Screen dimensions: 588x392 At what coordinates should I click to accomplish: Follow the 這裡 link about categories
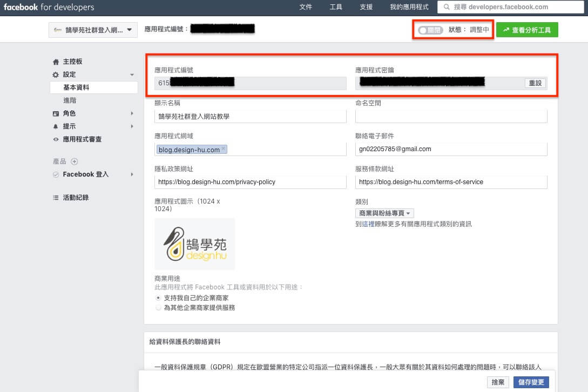click(x=368, y=224)
